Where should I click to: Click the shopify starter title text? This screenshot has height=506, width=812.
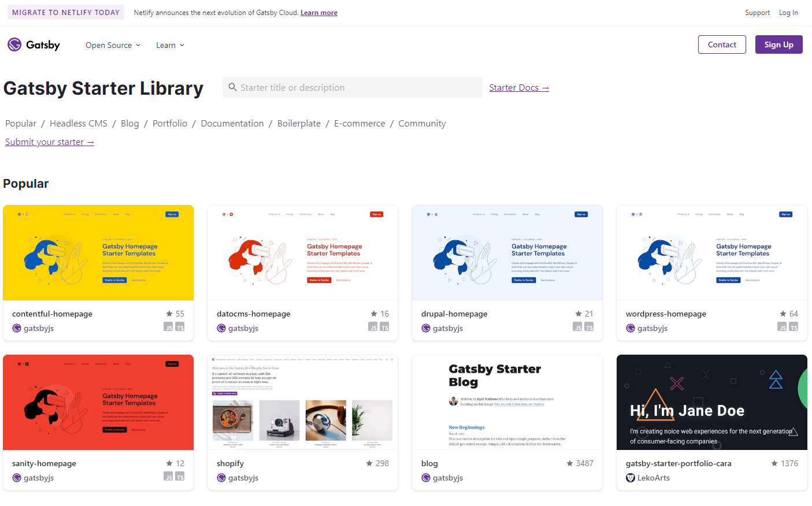(x=230, y=463)
